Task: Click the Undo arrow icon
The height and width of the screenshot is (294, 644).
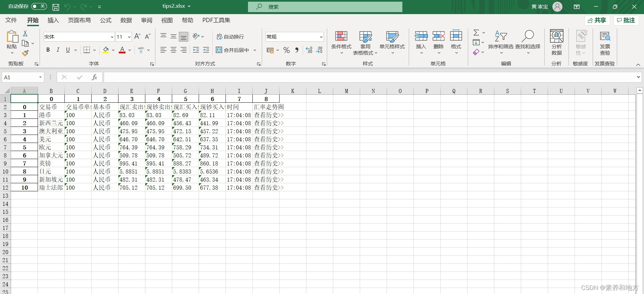Action: [x=67, y=7]
